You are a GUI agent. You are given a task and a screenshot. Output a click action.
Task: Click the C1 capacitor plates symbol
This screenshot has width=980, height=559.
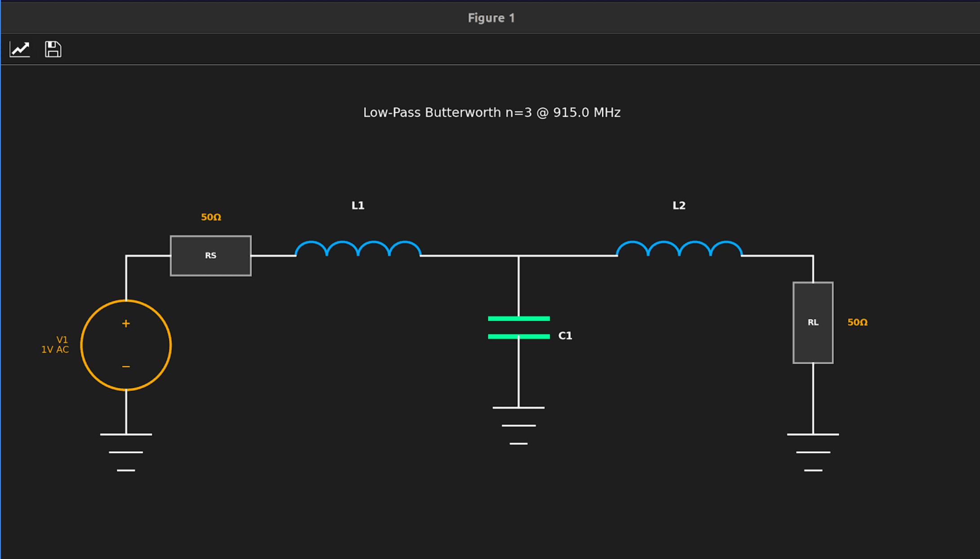coord(519,328)
